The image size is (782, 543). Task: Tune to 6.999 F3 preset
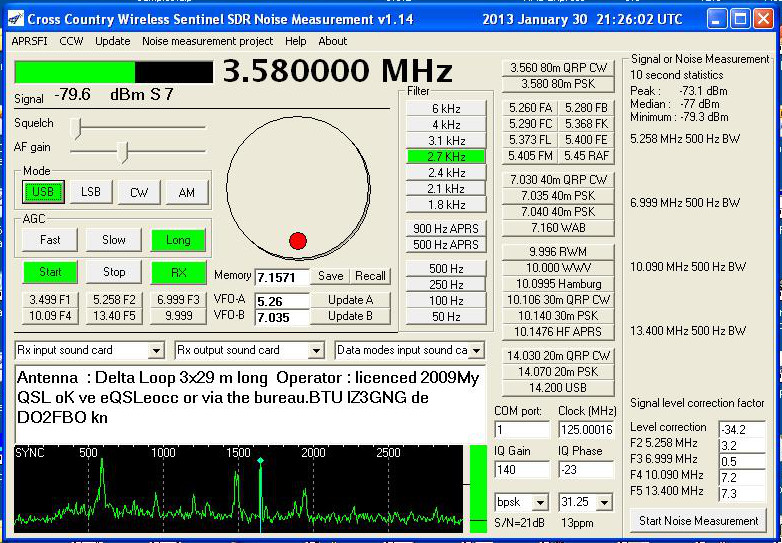click(178, 300)
